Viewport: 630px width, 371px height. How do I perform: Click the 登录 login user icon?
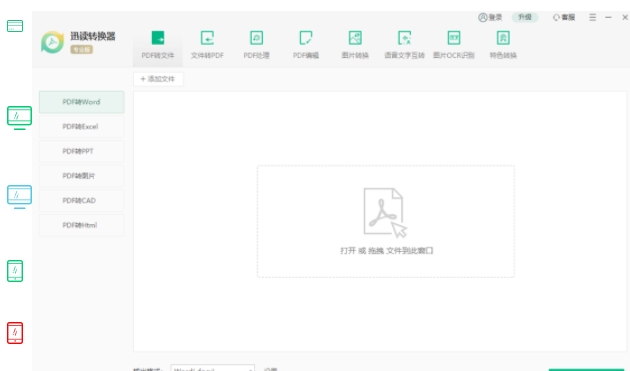click(483, 17)
